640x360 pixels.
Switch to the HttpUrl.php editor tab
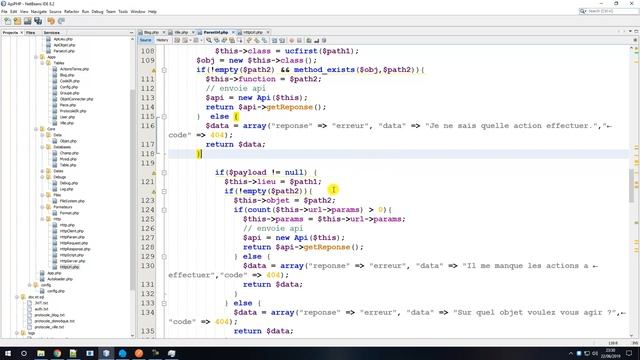coord(253,32)
